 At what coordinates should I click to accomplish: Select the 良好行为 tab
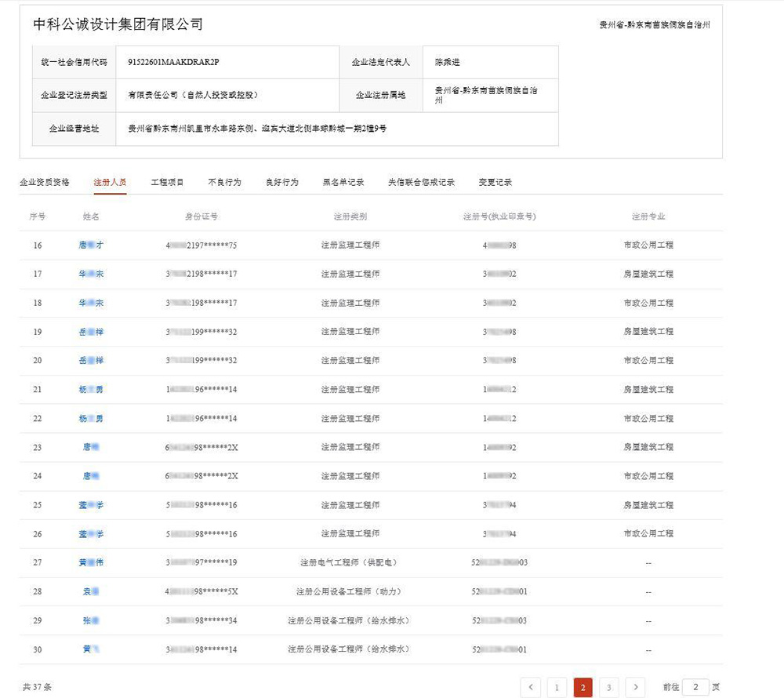(x=281, y=182)
